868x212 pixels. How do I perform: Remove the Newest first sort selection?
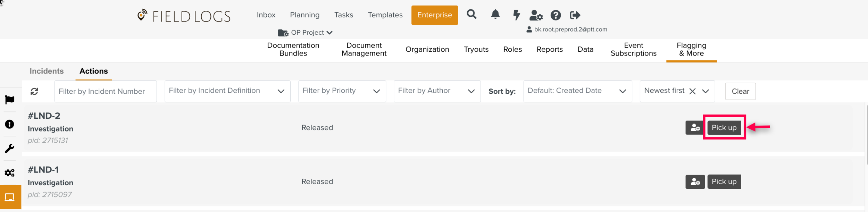click(x=692, y=91)
